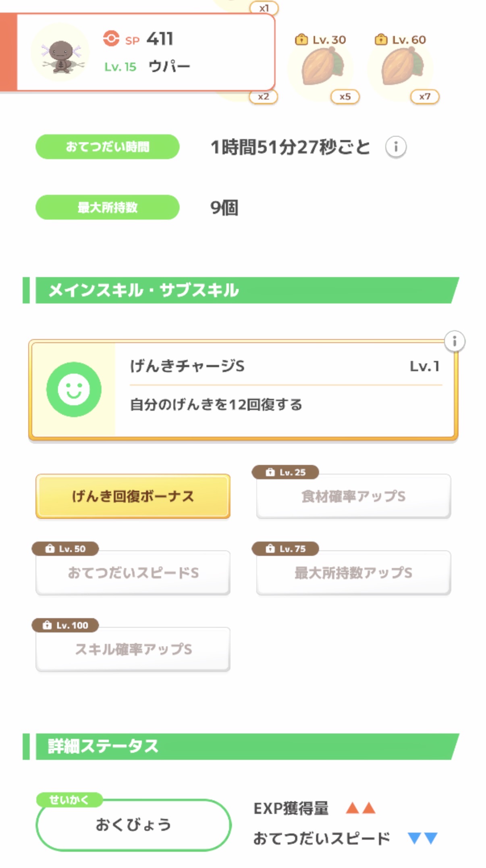The image size is (486, 868).
Task: Tap the lock icon on Lv. 100 badge
Action: (47, 625)
